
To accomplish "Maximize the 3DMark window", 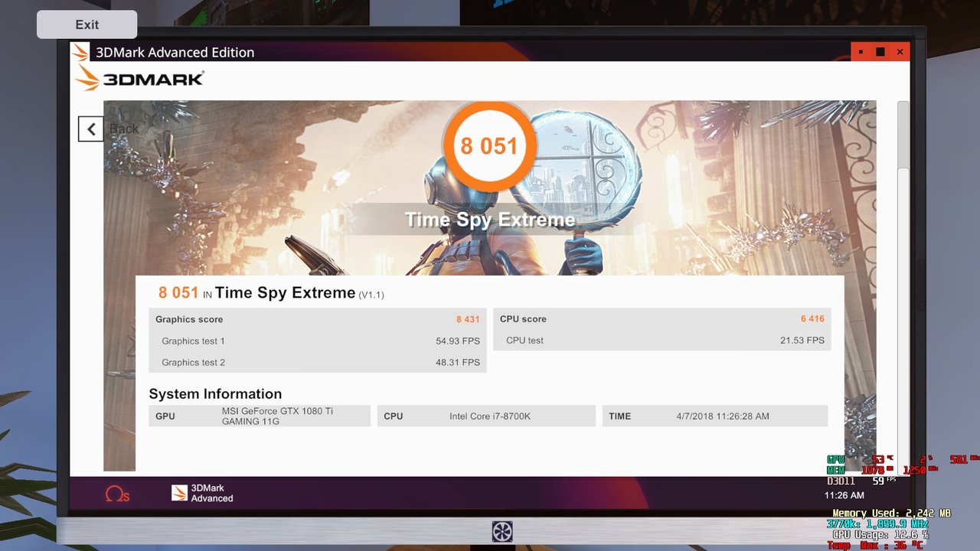I will tap(880, 52).
